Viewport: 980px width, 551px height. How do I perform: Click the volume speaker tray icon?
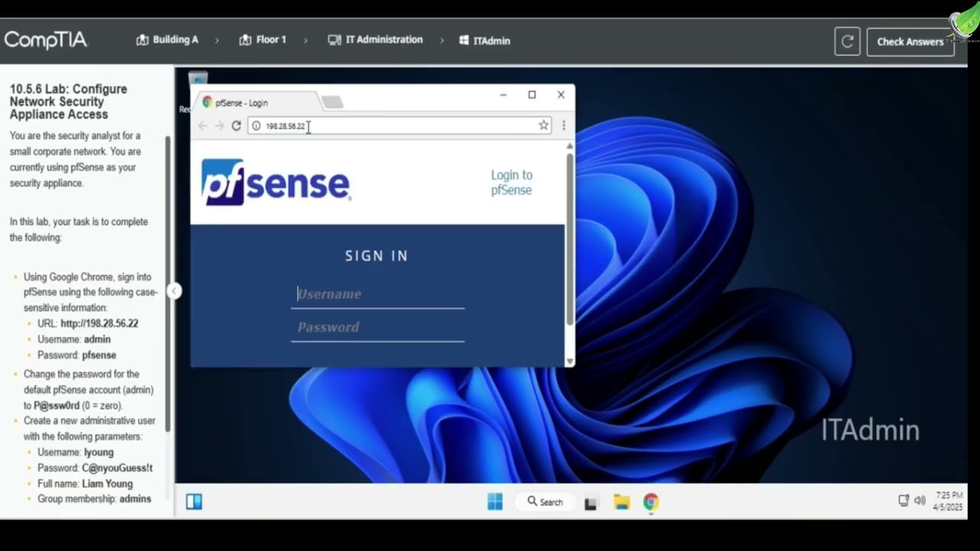pos(920,500)
